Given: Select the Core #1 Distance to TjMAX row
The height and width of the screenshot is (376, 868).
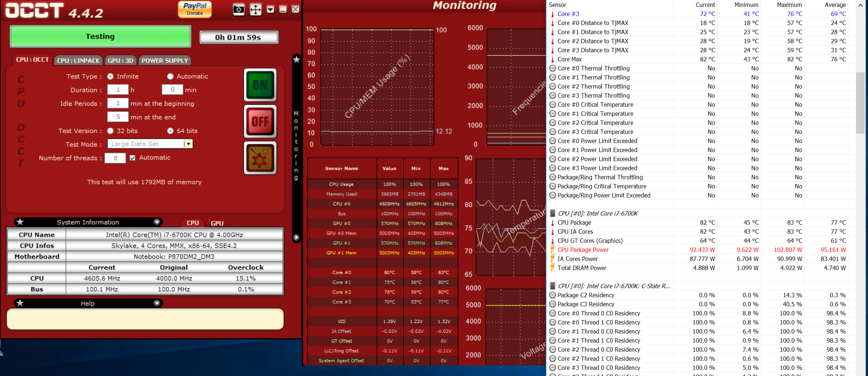Looking at the screenshot, I should click(x=698, y=32).
